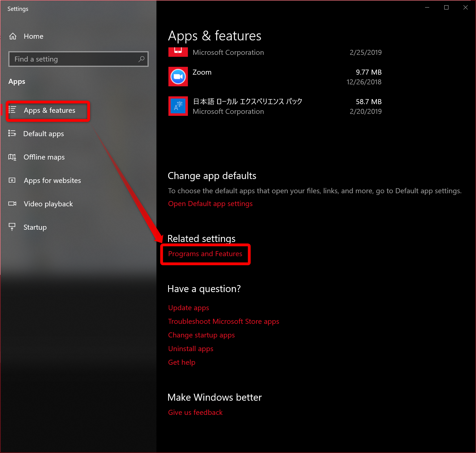Close the Settings window
The image size is (476, 453).
[465, 8]
